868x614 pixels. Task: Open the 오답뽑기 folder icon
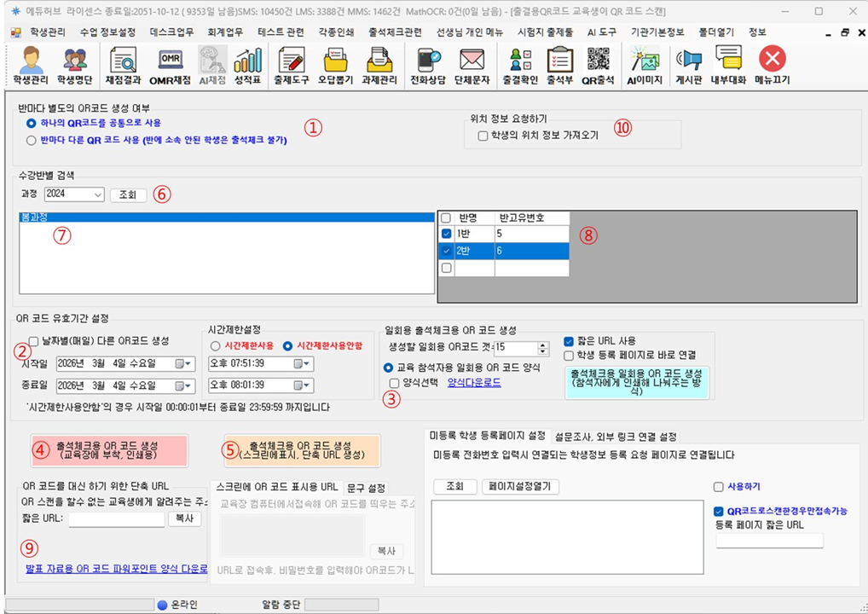pos(335,65)
